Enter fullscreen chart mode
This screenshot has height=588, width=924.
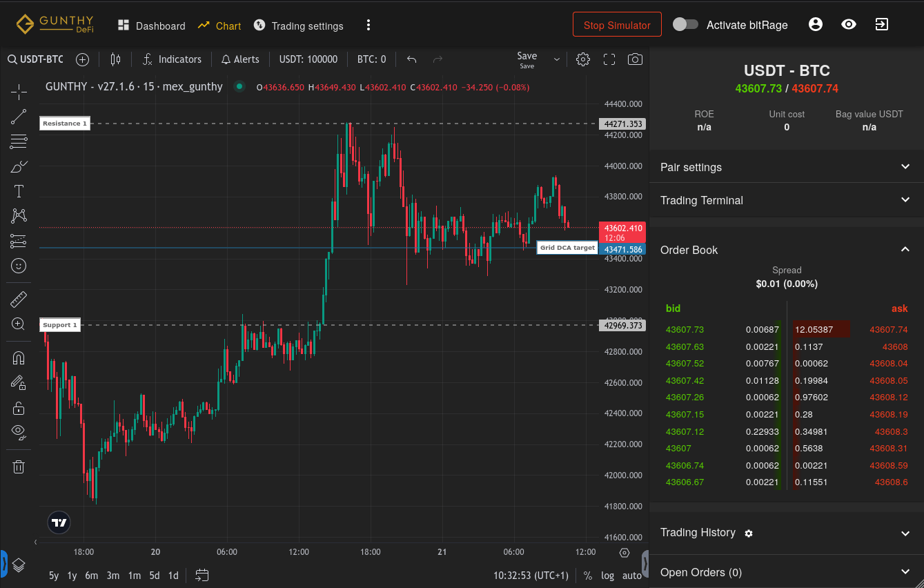(x=609, y=59)
